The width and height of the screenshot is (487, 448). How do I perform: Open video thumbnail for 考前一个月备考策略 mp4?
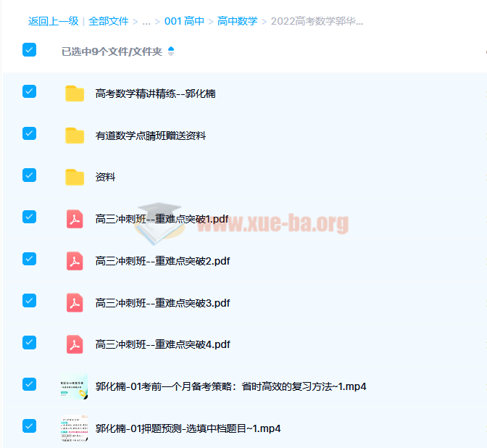[x=75, y=386]
